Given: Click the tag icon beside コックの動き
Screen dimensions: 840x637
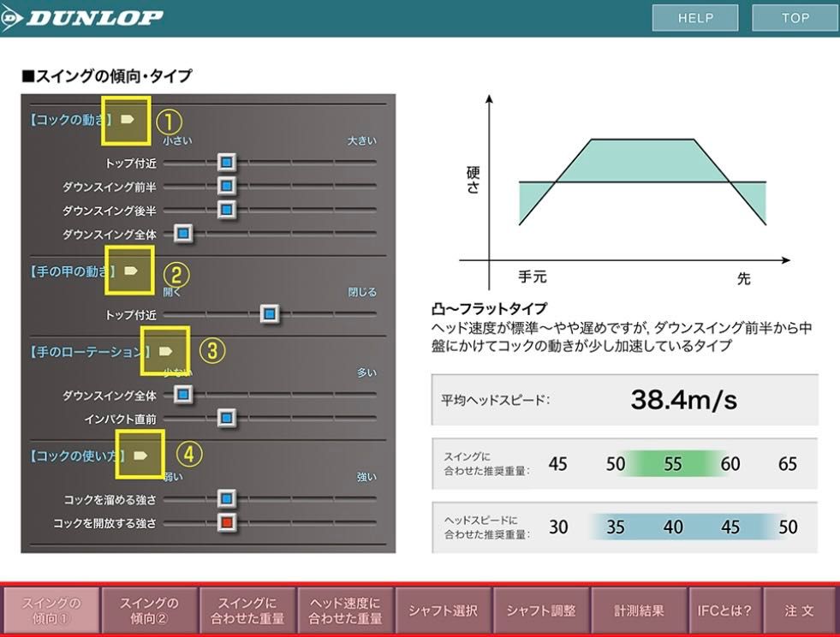Looking at the screenshot, I should [127, 119].
